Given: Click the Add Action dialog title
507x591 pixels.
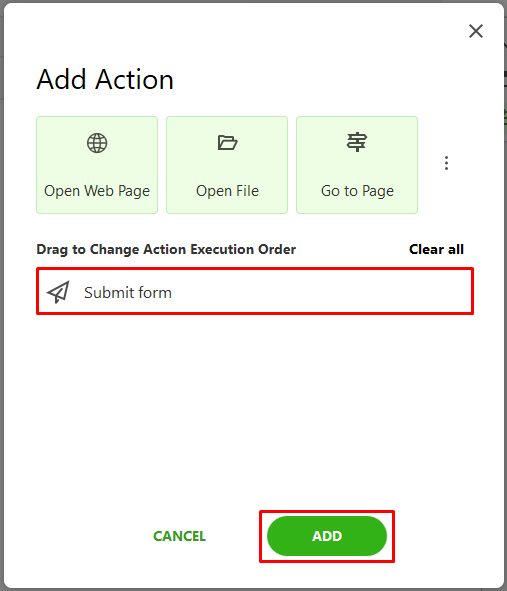Looking at the screenshot, I should [x=105, y=80].
